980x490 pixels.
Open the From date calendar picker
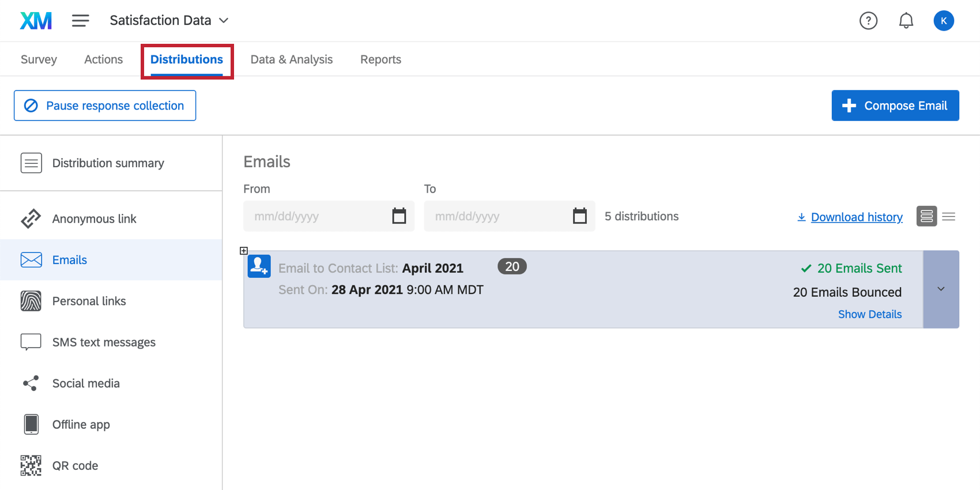click(x=399, y=216)
